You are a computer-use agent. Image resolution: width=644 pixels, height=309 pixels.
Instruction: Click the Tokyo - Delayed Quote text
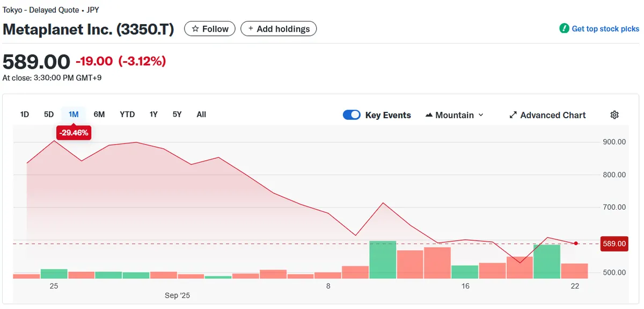tap(41, 10)
